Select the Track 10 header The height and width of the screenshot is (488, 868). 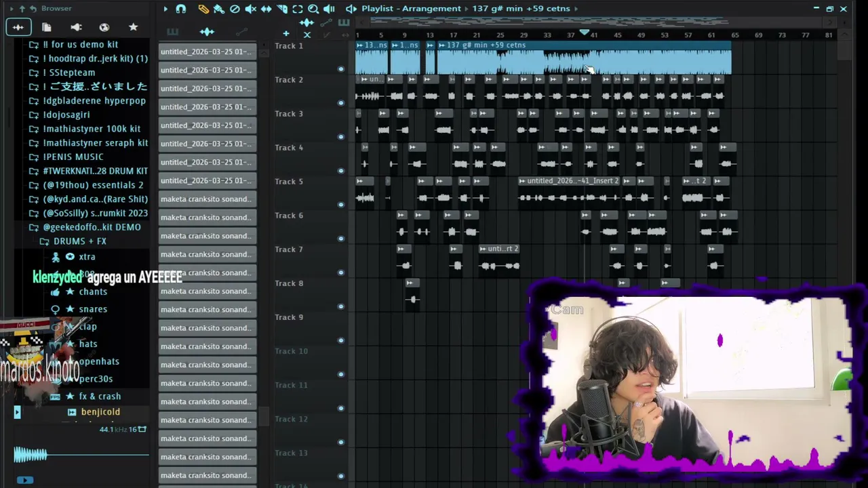(309, 362)
